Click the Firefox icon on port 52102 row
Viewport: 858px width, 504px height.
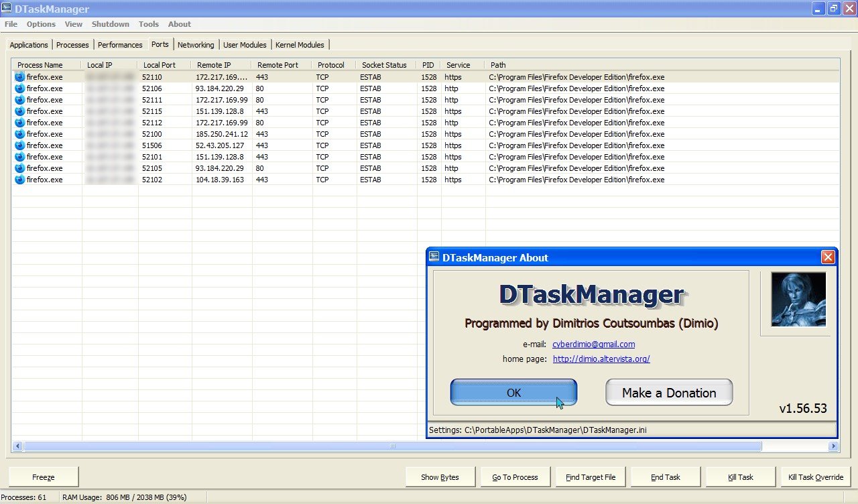(19, 180)
